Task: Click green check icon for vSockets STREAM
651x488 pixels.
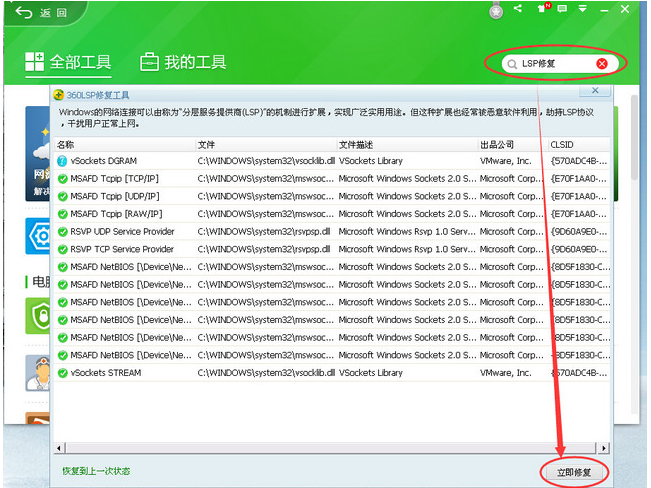Action: [x=63, y=373]
